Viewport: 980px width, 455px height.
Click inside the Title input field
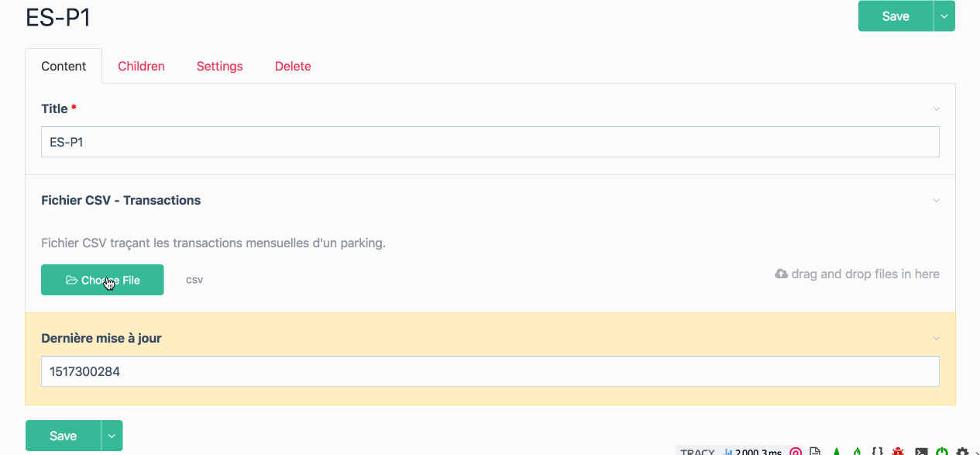(x=490, y=141)
